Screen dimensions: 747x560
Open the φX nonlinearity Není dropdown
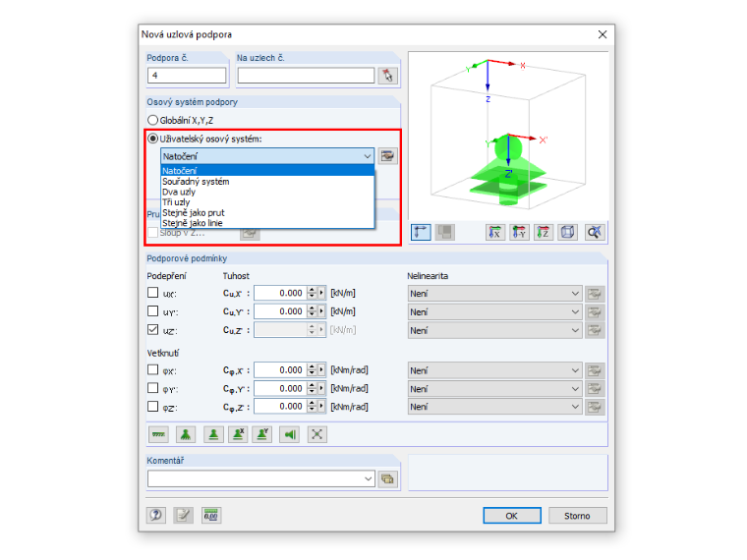[495, 370]
